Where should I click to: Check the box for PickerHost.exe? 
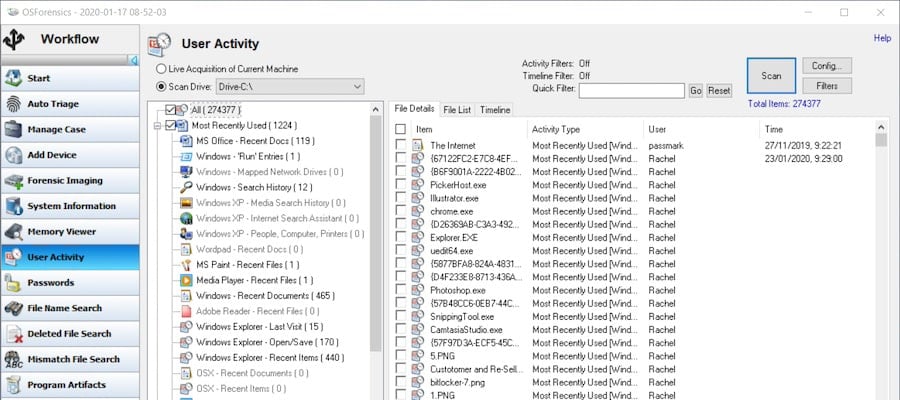[401, 185]
